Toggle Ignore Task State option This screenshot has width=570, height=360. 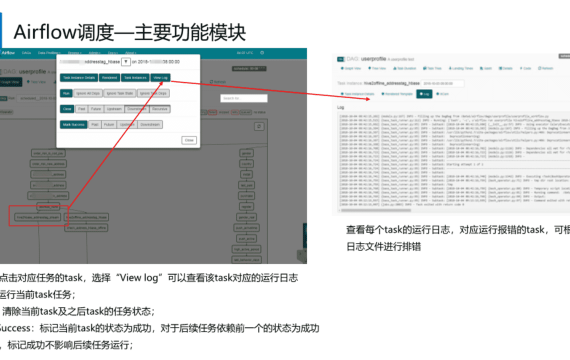coord(120,93)
